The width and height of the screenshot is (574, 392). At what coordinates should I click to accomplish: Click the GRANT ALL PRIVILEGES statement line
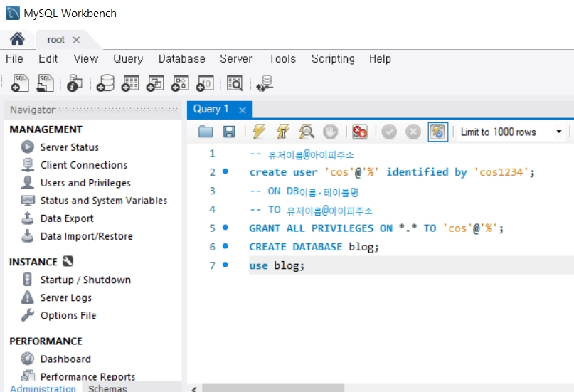pos(376,228)
